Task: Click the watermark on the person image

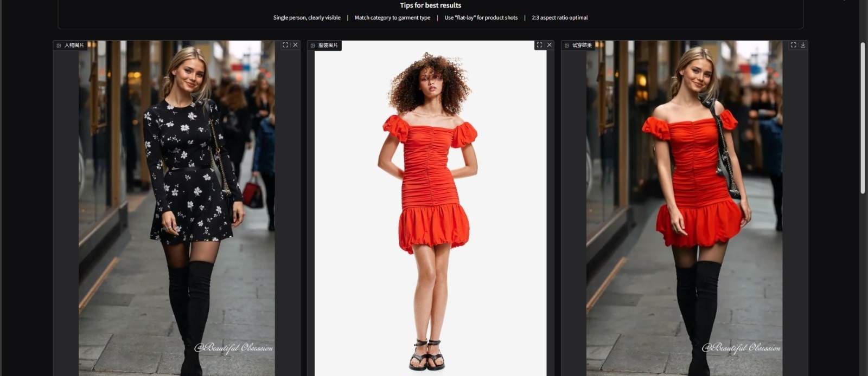Action: [233, 348]
